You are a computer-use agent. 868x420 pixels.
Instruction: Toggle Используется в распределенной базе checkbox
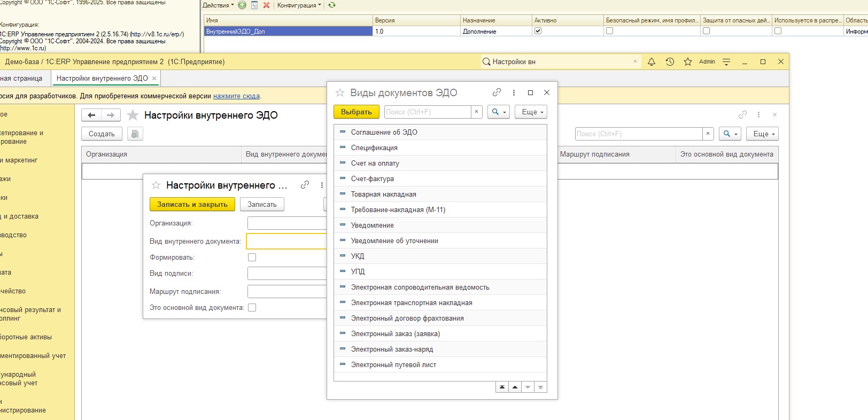778,31
